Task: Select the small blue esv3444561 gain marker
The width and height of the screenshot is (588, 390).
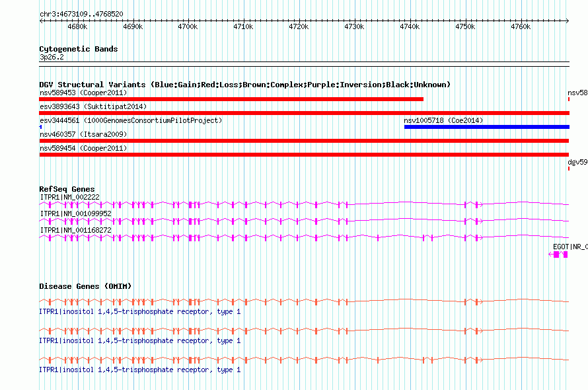Action: pos(40,127)
